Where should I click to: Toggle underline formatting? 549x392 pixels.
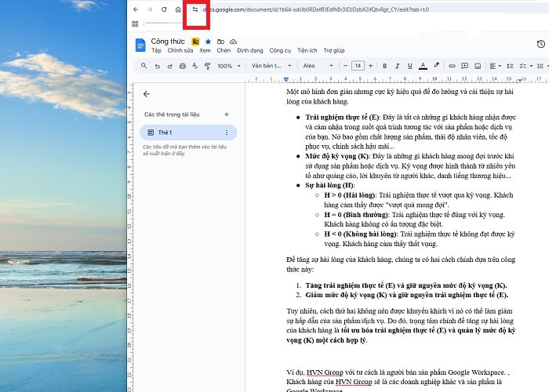(409, 66)
